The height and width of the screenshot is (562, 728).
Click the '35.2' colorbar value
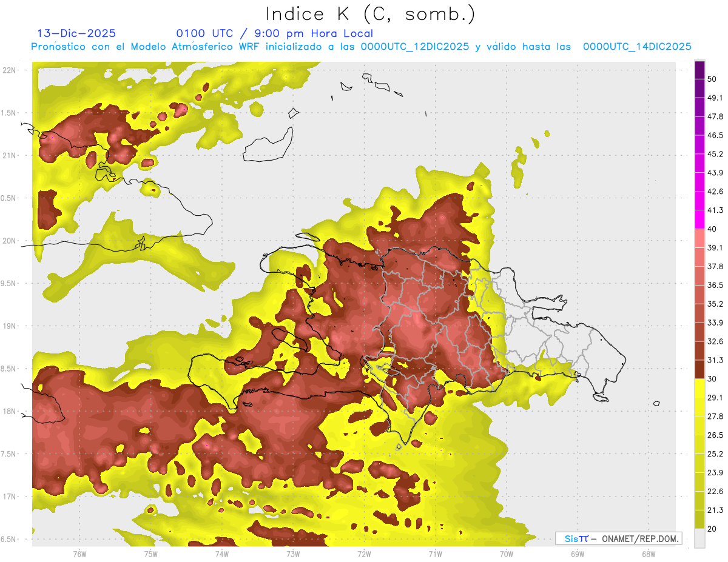(x=715, y=304)
